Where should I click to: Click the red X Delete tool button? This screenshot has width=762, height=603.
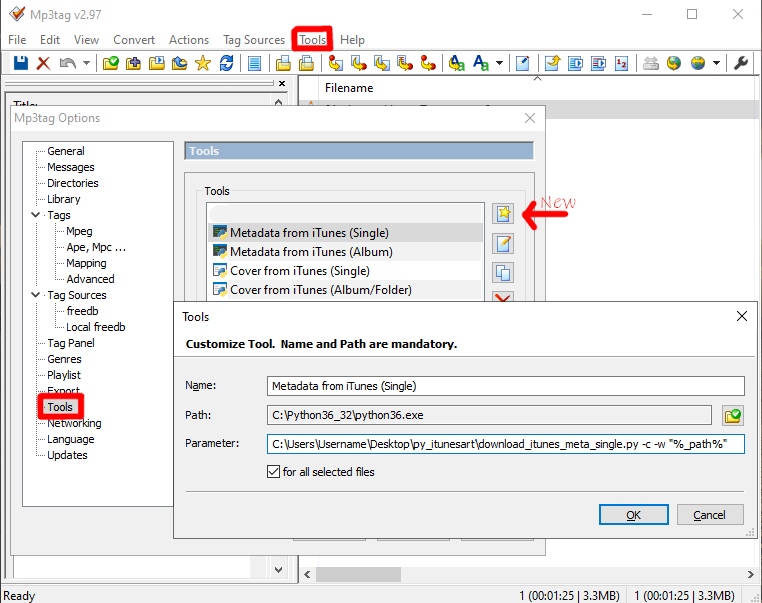coord(503,296)
